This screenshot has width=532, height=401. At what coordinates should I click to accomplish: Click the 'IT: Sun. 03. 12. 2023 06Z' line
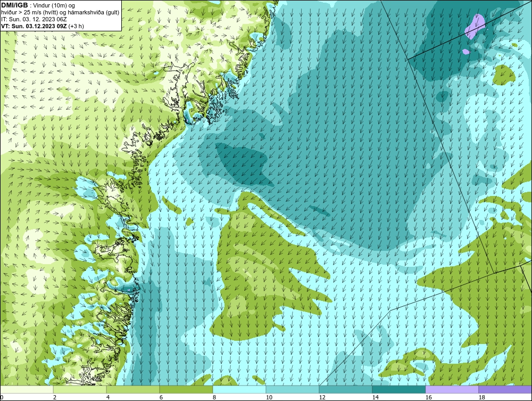point(34,19)
